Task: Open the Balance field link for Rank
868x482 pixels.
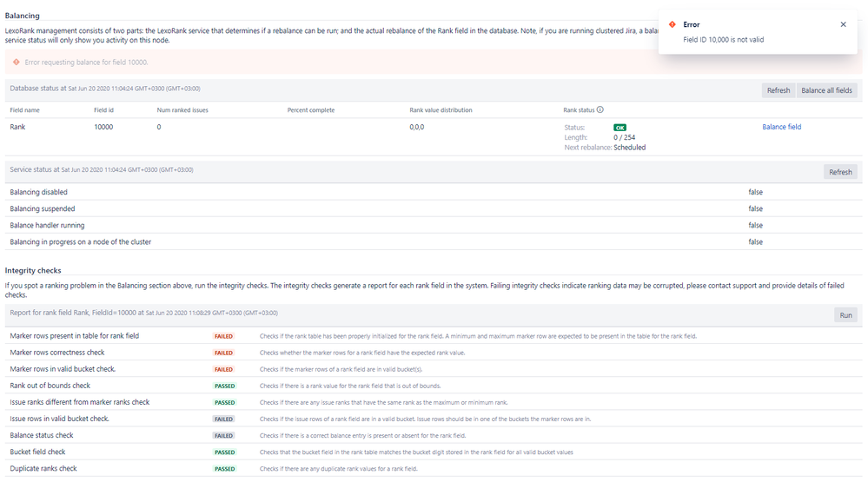Action: (x=781, y=127)
